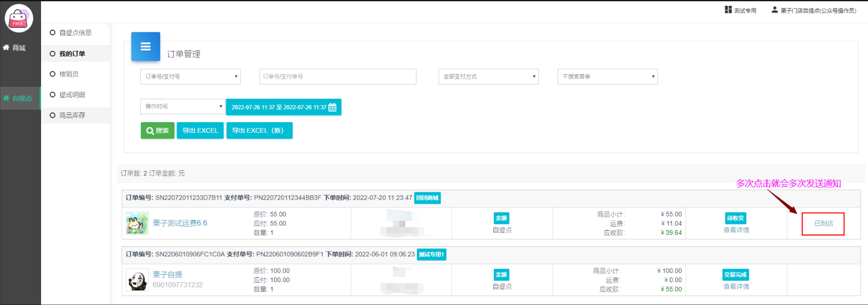Click the 导出 EXCEL button

click(200, 130)
